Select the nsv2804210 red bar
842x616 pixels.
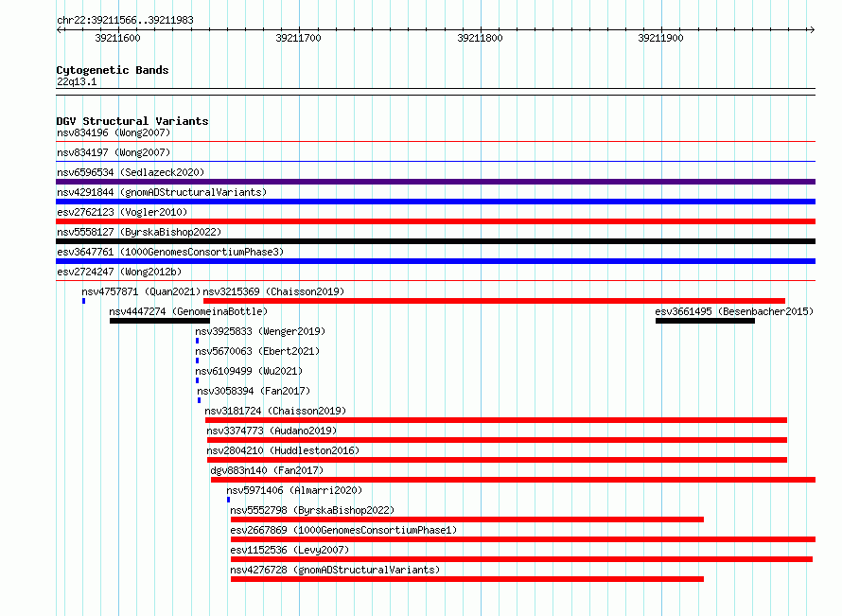click(x=498, y=460)
